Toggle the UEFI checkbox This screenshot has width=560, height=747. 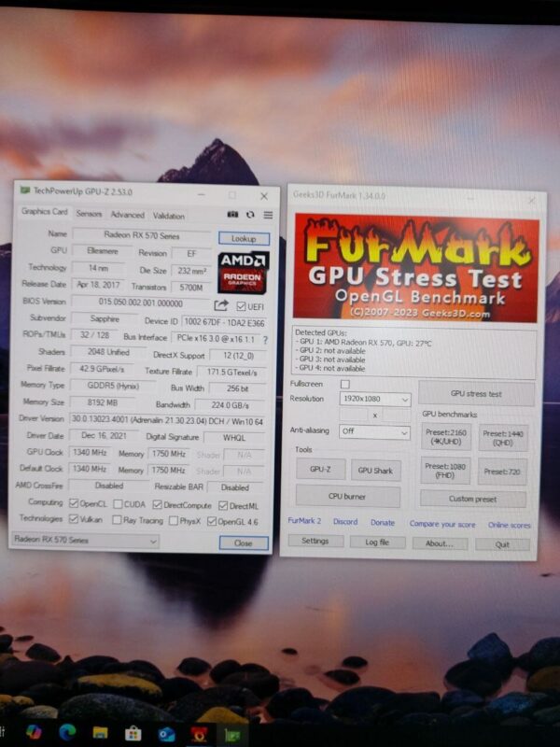coord(241,306)
